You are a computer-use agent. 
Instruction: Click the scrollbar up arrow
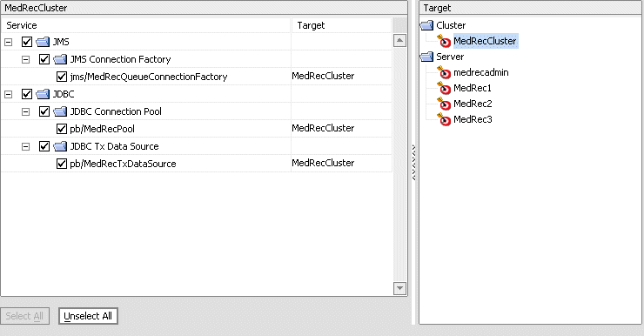pyautogui.click(x=399, y=40)
